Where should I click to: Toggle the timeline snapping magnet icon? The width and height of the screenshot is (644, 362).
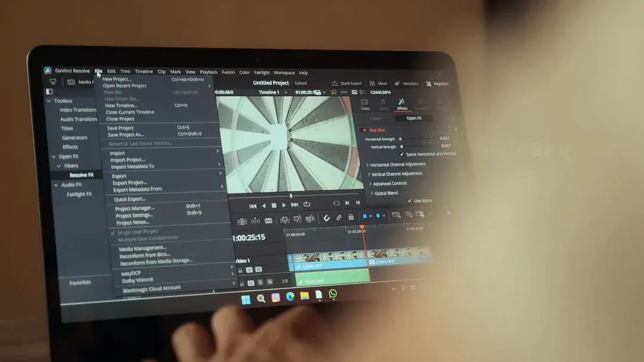327,218
